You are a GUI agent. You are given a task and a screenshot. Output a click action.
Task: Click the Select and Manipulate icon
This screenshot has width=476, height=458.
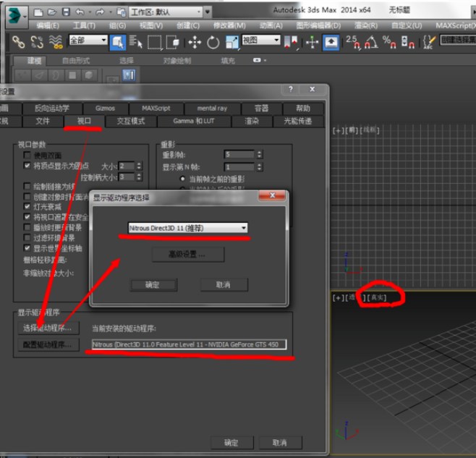[312, 42]
